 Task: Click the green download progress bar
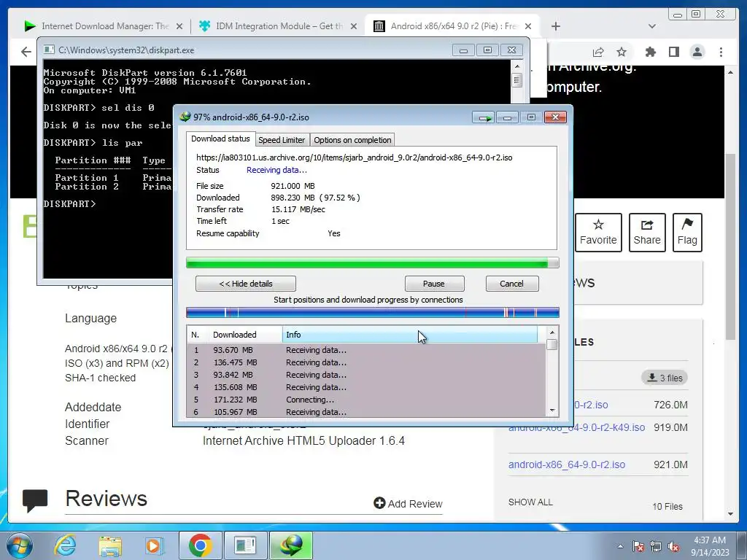[372, 262]
